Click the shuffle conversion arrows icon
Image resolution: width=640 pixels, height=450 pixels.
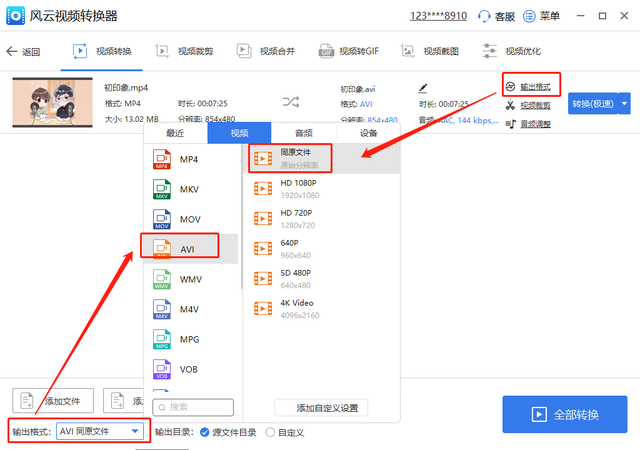coord(291,102)
